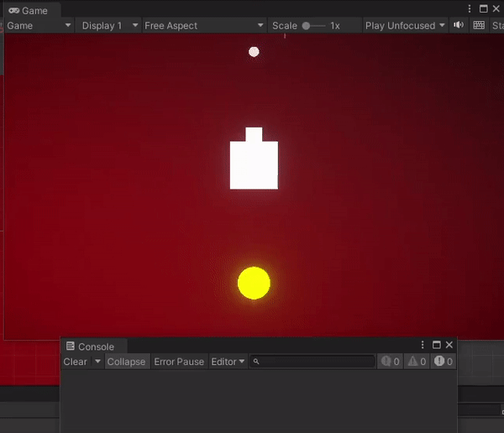
Task: Maximize the Console window
Action: 436,345
